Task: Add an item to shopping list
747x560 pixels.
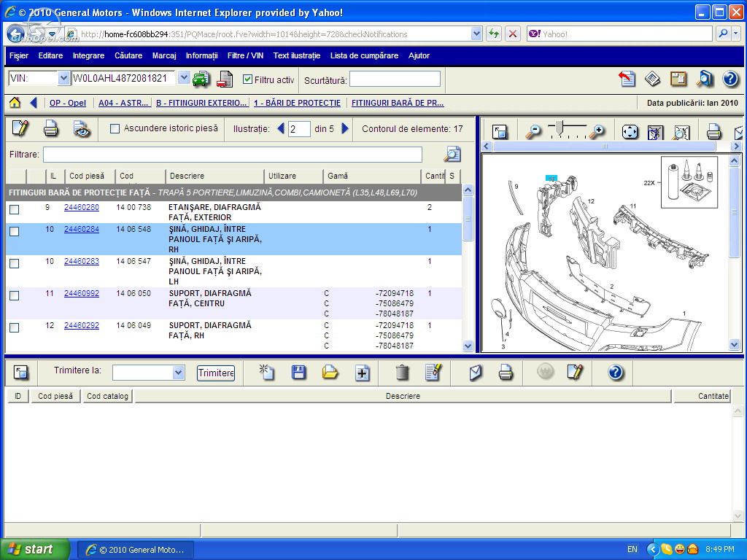Action: click(362, 373)
